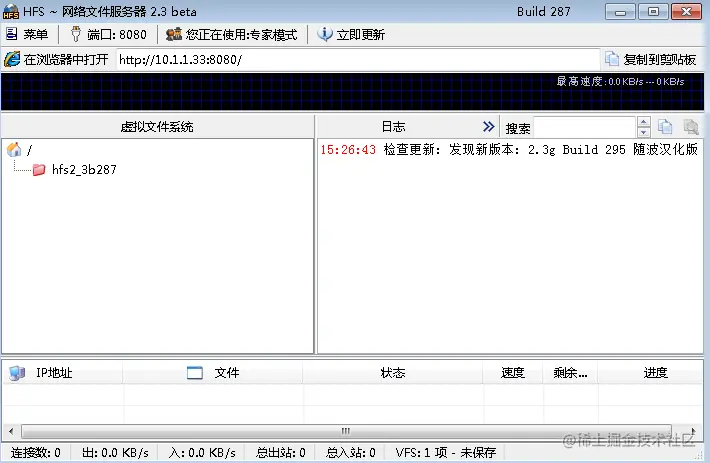Click the 总入站: 0 status entry
The width and height of the screenshot is (710, 463).
click(x=350, y=453)
